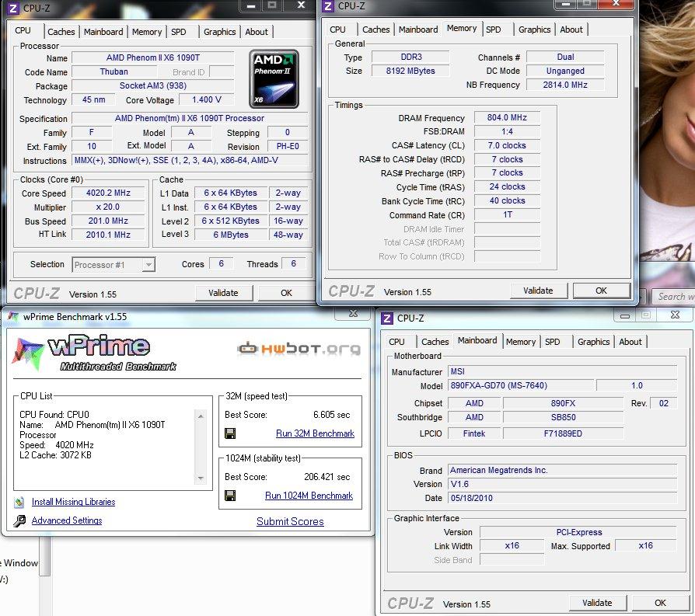Click Validate in the Memory window
The width and height of the screenshot is (695, 616).
pos(538,291)
